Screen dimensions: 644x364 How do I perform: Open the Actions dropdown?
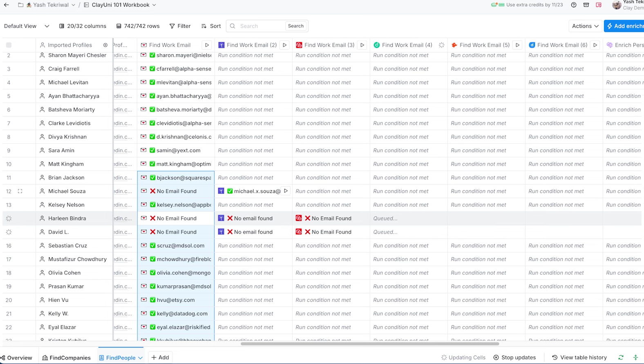click(x=585, y=26)
